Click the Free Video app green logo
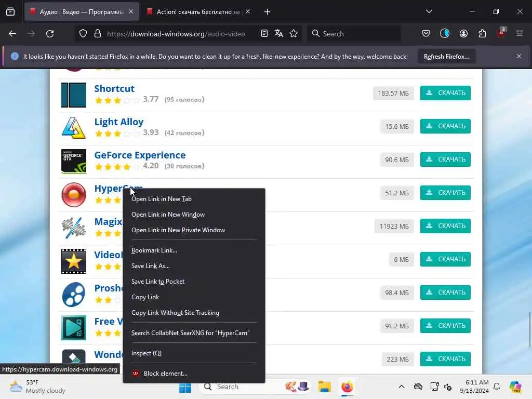Image resolution: width=532 pixels, height=399 pixels. coord(74,328)
